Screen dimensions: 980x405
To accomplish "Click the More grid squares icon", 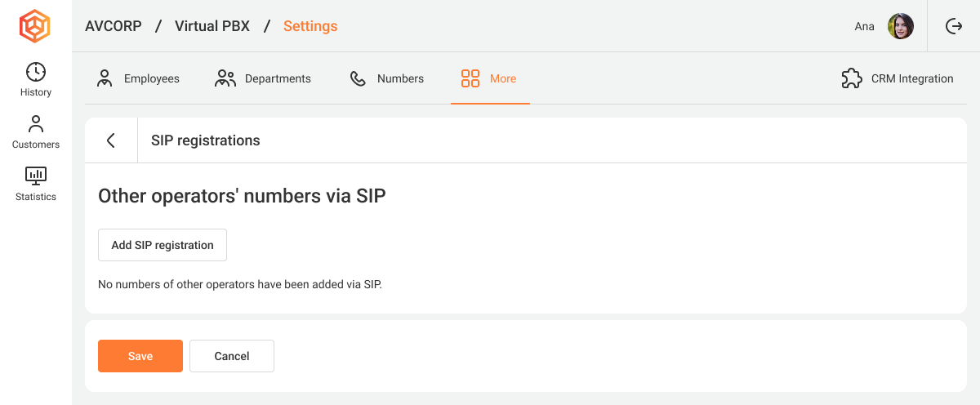I will coord(470,78).
